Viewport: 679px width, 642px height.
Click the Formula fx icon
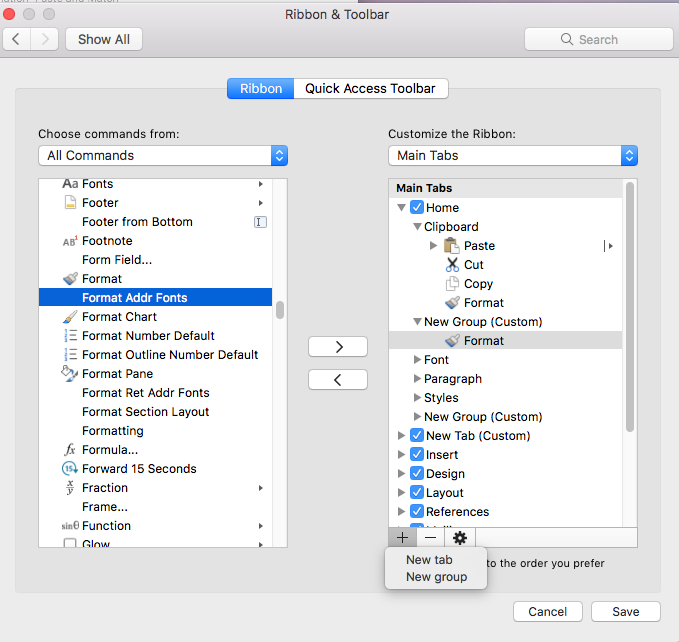70,450
